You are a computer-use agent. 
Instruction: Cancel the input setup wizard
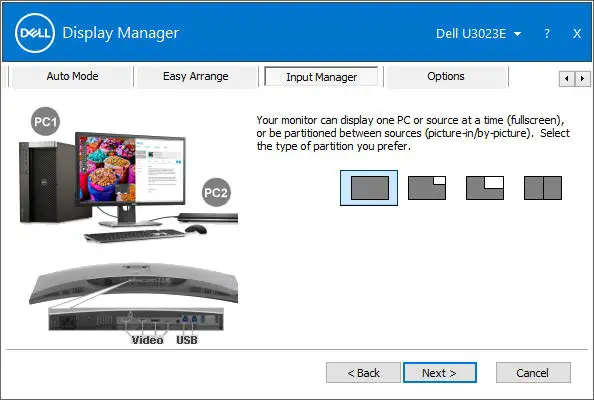[x=533, y=373]
